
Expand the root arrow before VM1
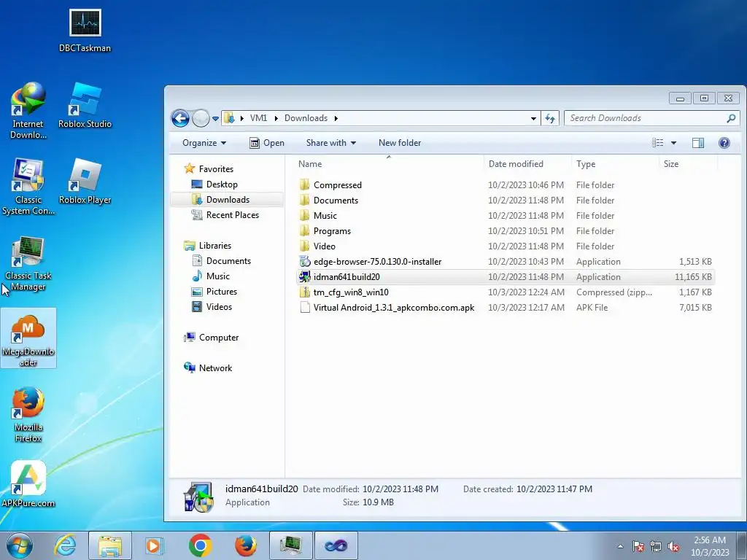pos(242,118)
